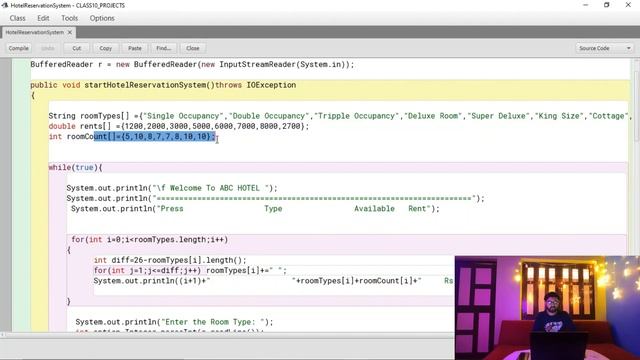The image size is (640, 360).
Task: Click the "Press Type Available Rent" header line
Action: (255, 209)
